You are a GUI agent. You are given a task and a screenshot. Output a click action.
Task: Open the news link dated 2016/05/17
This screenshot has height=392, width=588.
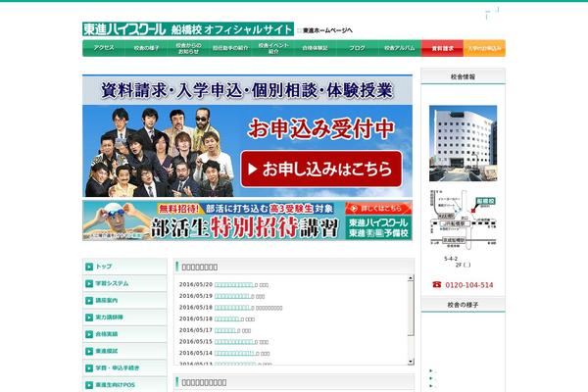point(225,330)
